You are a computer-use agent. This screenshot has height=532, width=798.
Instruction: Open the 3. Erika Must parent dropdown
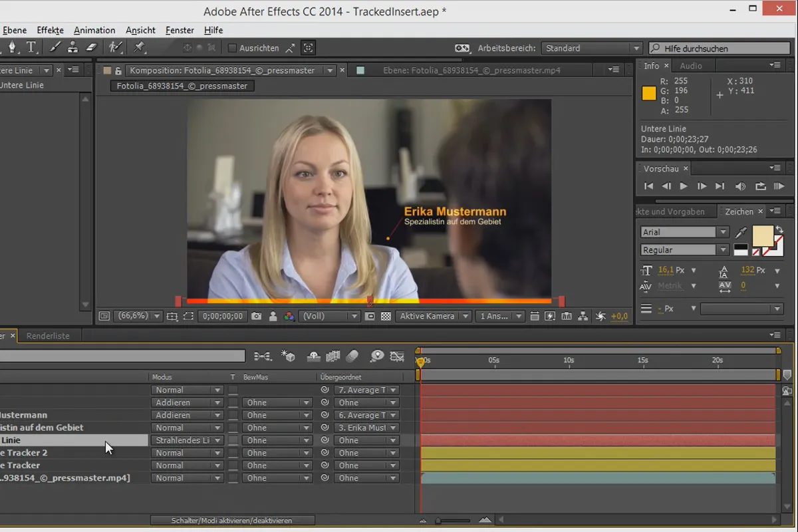pos(366,428)
